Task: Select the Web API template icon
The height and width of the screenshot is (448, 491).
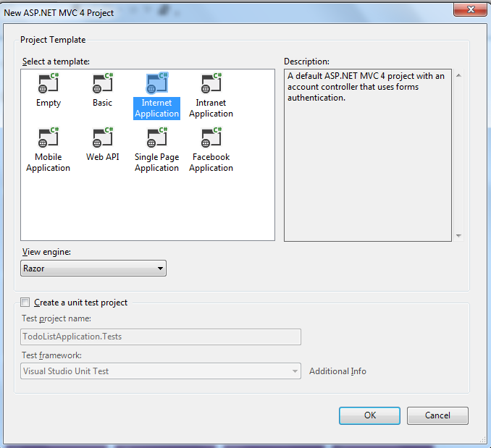Action: coord(103,138)
